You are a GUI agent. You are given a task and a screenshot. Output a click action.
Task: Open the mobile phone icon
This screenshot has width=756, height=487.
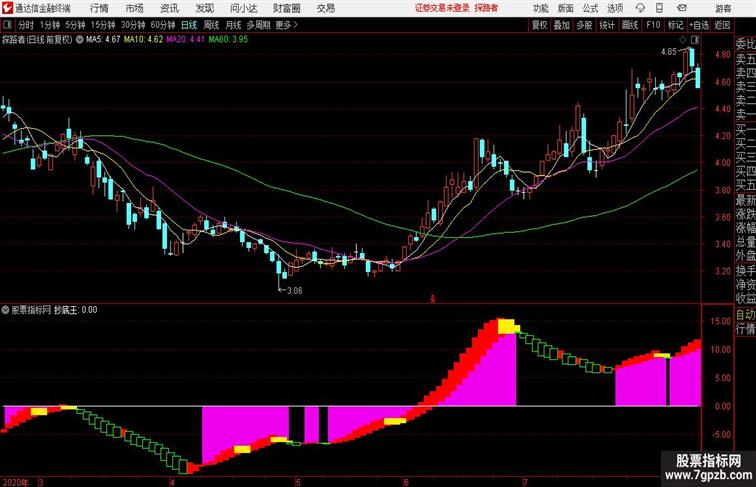(660, 8)
